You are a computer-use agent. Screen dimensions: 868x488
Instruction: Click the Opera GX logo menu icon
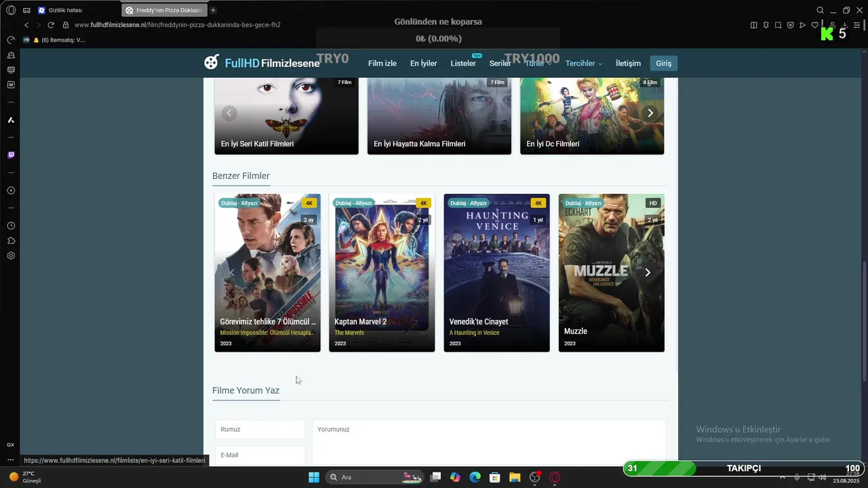pyautogui.click(x=11, y=10)
